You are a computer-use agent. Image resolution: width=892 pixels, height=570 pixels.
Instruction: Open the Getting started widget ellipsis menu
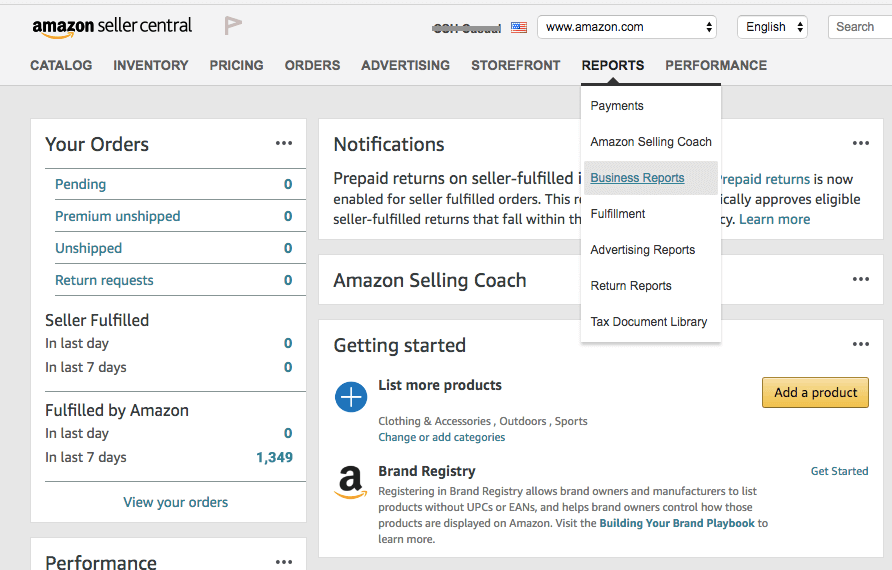tap(861, 344)
